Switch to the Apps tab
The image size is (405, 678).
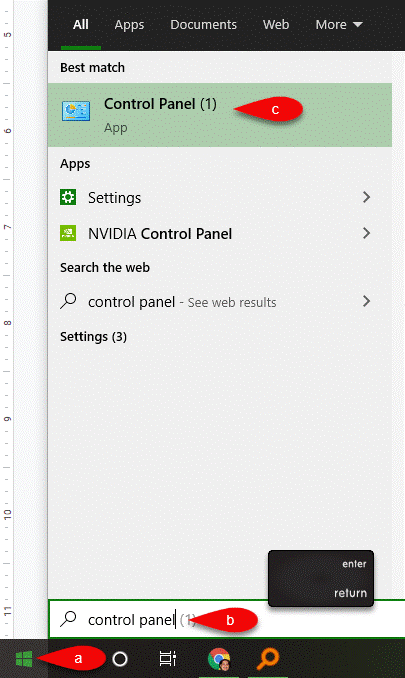click(129, 25)
